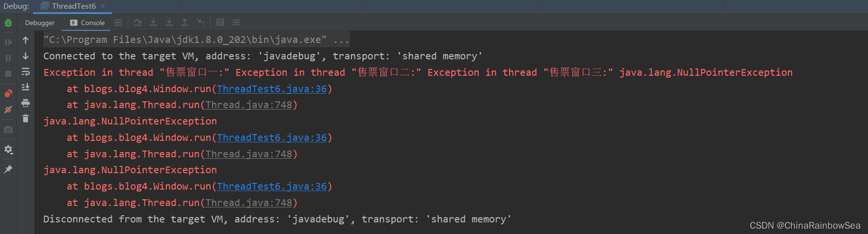Viewport: 868px width, 234px height.
Task: Open debugger settings gear menu
Action: pos(8,150)
